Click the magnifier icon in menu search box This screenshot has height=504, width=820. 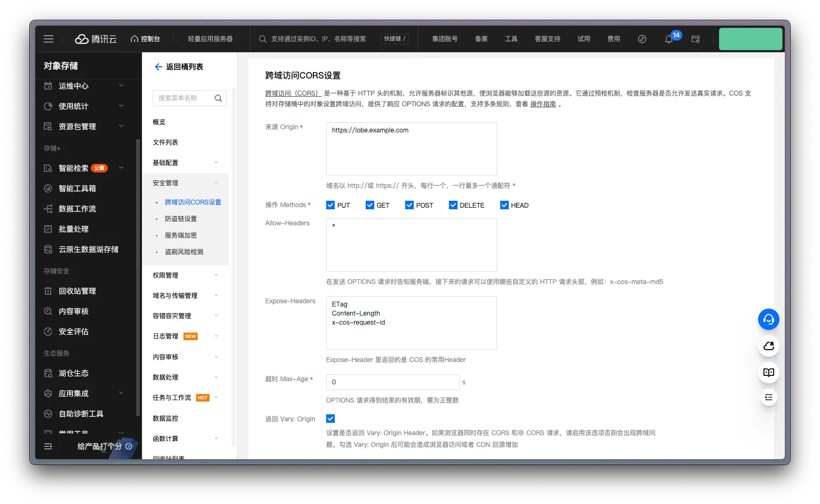click(x=218, y=98)
